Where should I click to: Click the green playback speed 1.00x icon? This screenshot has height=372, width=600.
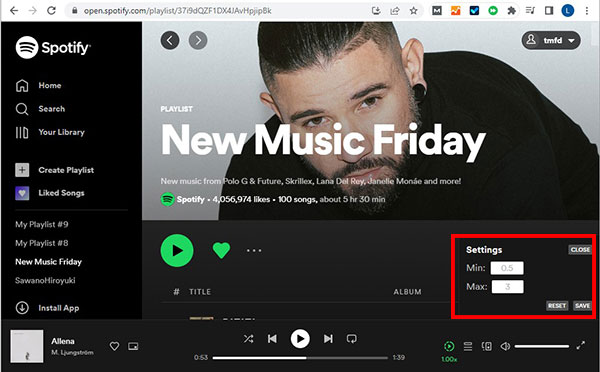pyautogui.click(x=449, y=346)
